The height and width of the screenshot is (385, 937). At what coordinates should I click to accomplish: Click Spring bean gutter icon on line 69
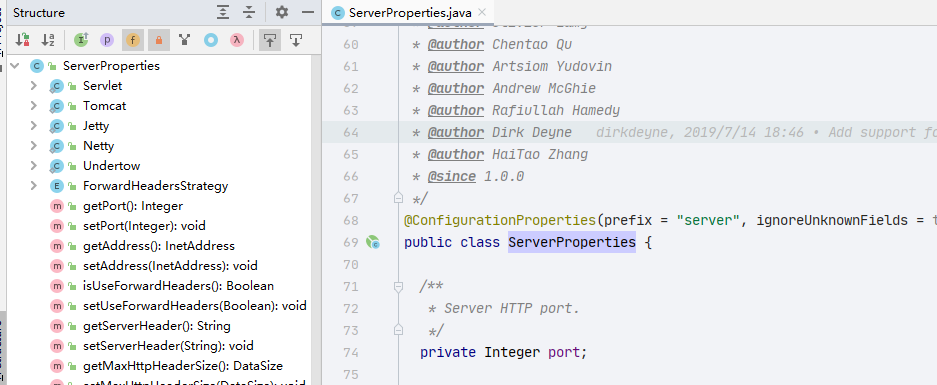point(373,242)
